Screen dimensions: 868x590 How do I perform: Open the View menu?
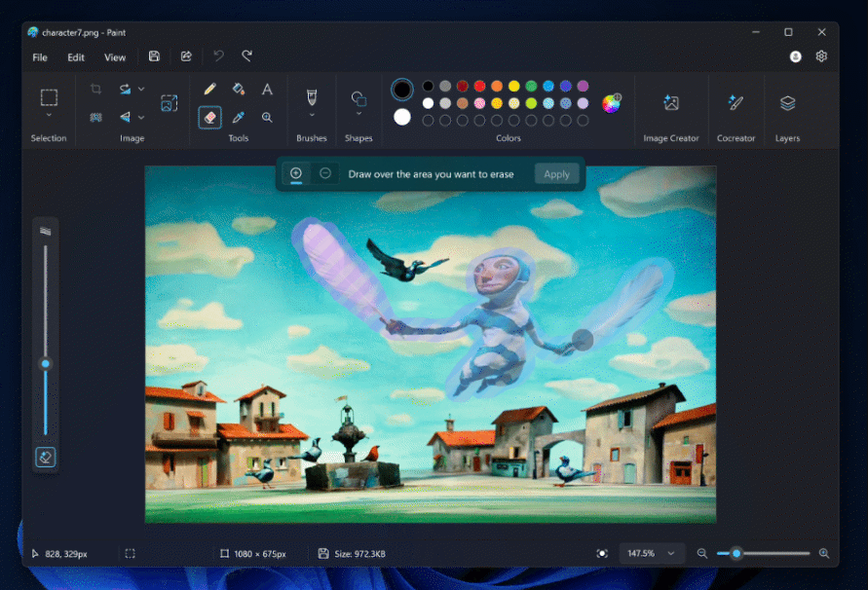tap(115, 57)
